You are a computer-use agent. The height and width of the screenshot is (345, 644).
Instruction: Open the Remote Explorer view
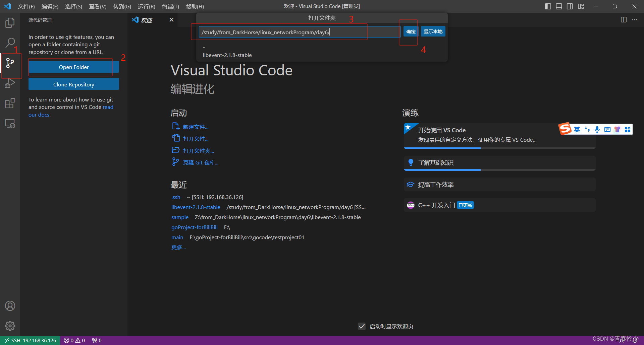point(10,124)
